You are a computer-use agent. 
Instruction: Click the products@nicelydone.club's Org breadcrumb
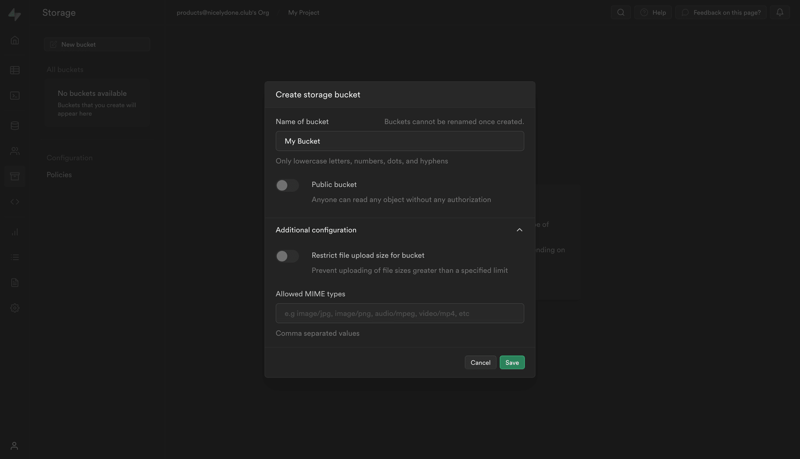[x=222, y=12]
